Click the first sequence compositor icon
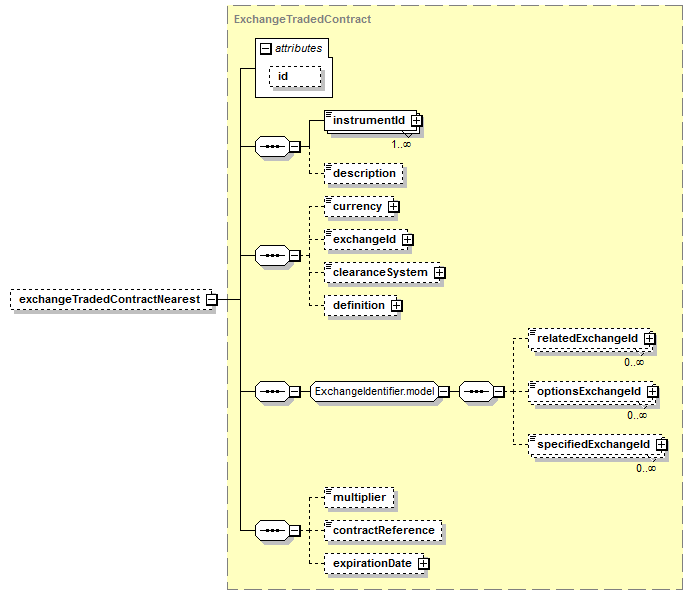 point(272,147)
